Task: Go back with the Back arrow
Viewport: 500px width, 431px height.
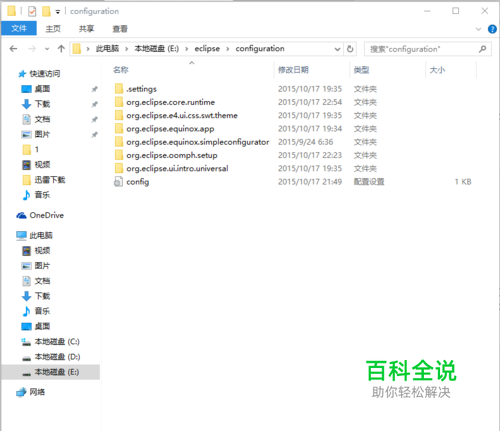Action: (x=13, y=49)
